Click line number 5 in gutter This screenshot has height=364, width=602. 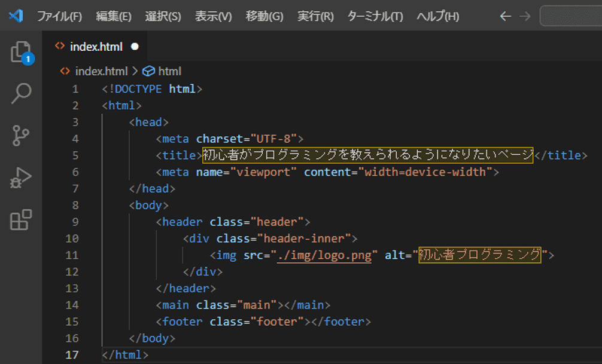click(75, 155)
